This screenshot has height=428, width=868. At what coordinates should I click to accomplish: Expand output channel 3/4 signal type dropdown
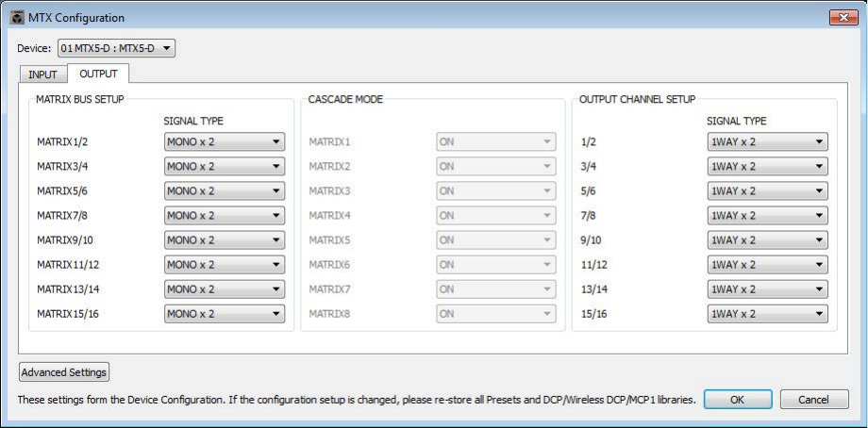tap(768, 167)
